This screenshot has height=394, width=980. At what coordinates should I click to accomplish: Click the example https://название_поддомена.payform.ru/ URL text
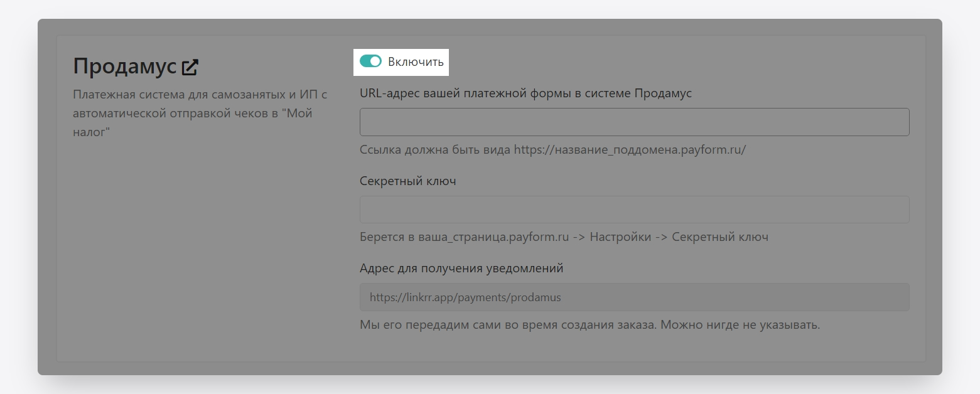point(630,150)
